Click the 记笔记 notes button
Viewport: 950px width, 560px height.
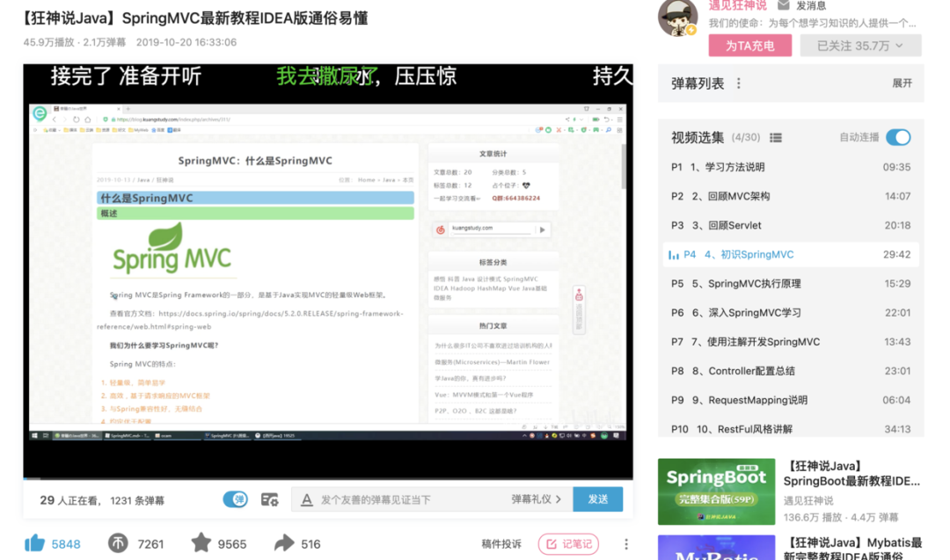click(568, 543)
